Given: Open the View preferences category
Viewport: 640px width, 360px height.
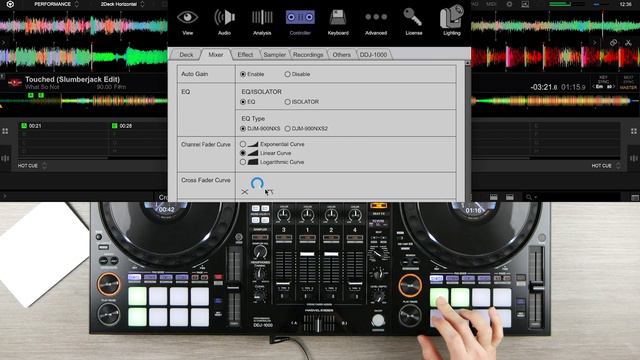Looking at the screenshot, I should 187,21.
